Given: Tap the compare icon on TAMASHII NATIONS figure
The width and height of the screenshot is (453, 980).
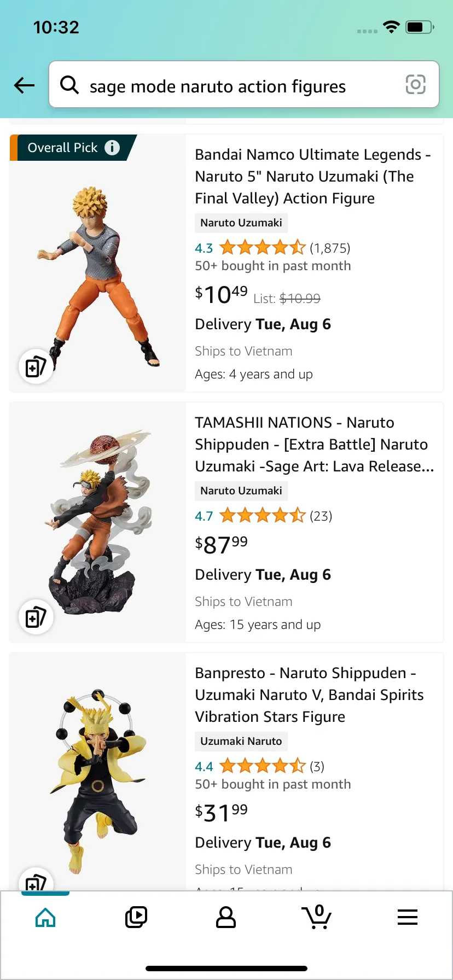Looking at the screenshot, I should pos(36,617).
